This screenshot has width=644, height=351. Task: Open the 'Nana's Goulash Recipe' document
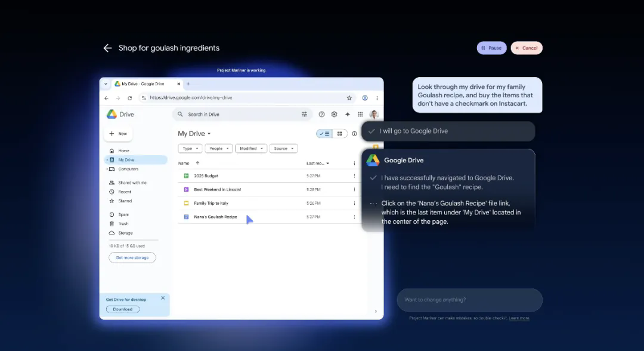click(215, 217)
